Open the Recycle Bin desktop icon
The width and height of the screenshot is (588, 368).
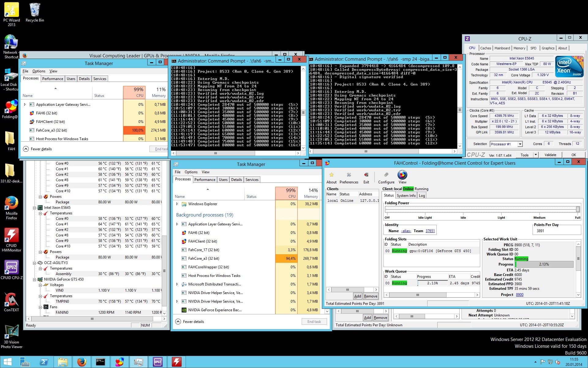point(35,12)
